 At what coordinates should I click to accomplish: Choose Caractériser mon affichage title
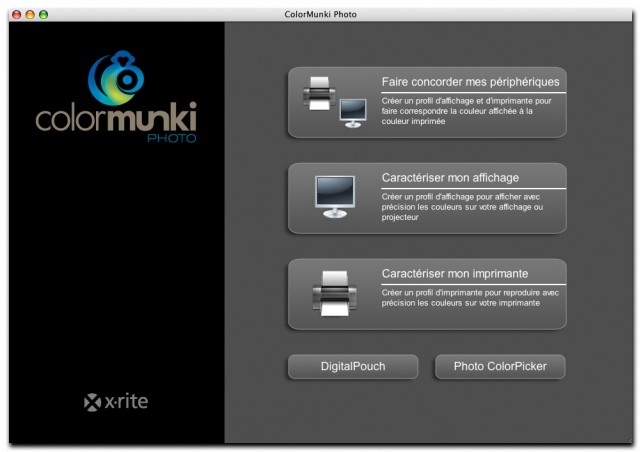[450, 178]
